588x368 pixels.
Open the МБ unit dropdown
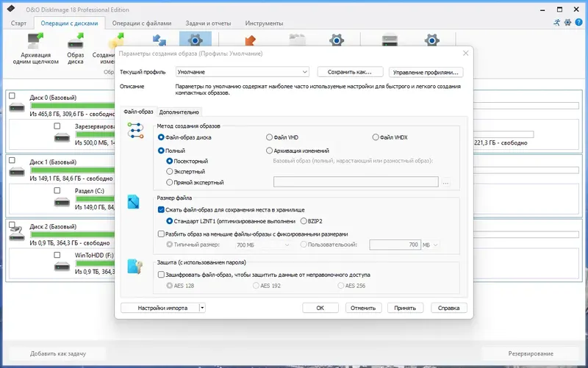[431, 245]
